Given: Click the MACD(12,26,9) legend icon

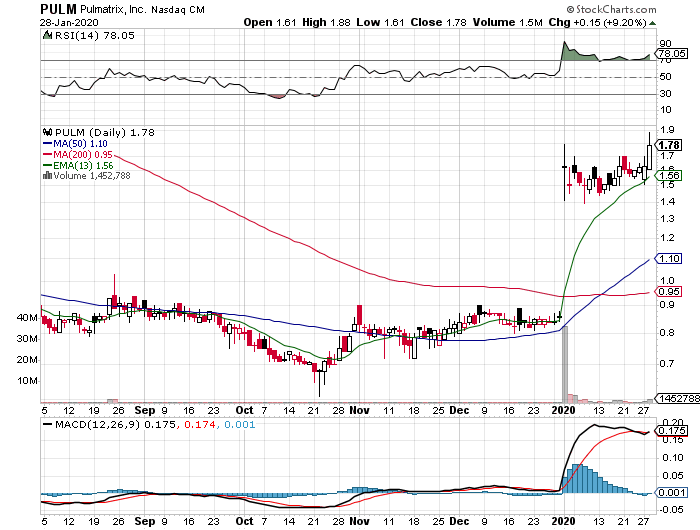Looking at the screenshot, I should point(45,425).
